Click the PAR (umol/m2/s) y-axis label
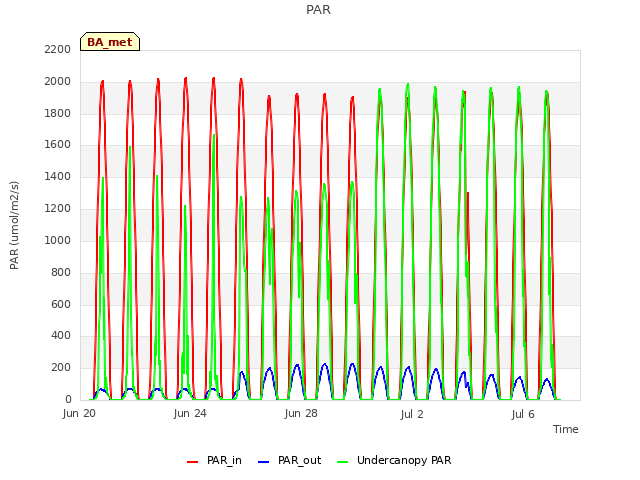This screenshot has width=640, height=480. point(14,225)
